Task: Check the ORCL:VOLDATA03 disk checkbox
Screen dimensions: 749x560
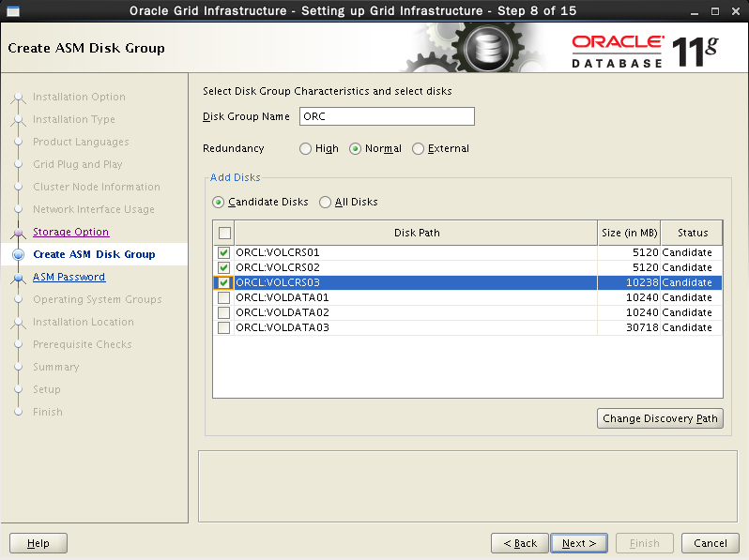Action: click(223, 328)
